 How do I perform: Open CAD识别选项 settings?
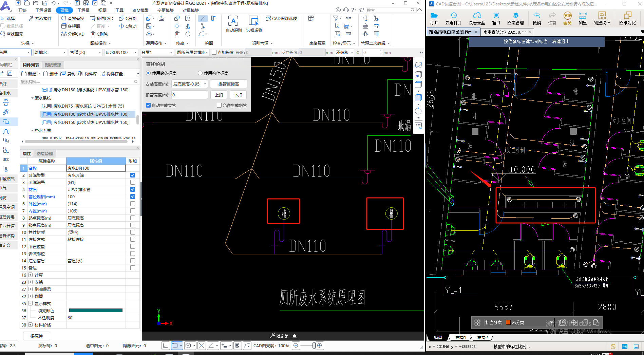[281, 18]
